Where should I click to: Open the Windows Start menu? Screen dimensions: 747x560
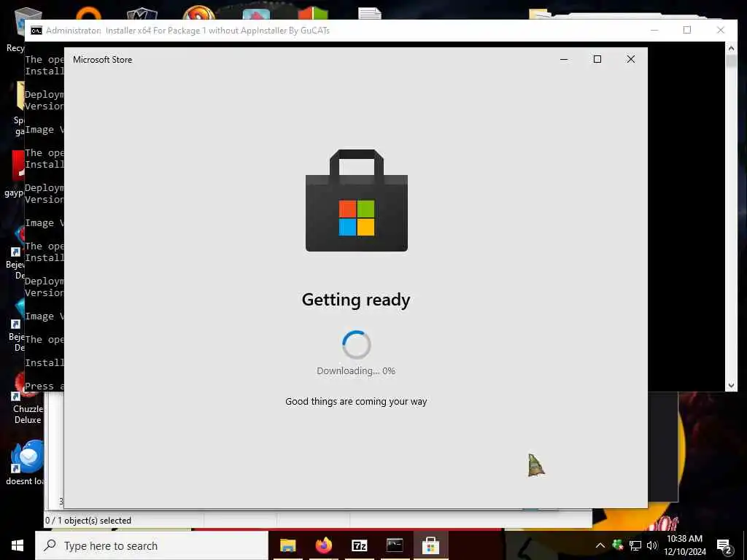(18, 545)
